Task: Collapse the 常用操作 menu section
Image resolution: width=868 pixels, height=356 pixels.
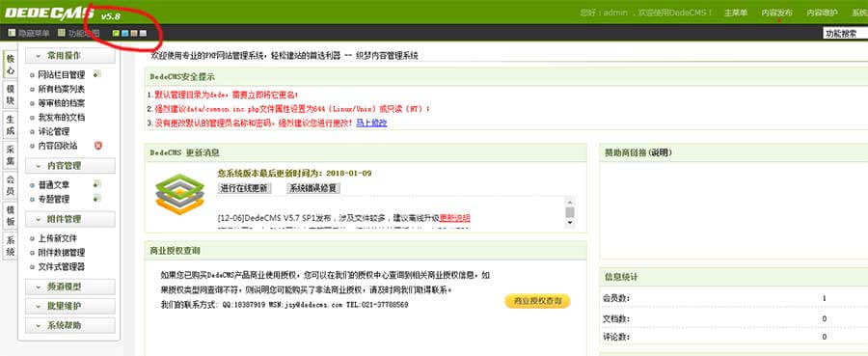Action: (x=70, y=56)
